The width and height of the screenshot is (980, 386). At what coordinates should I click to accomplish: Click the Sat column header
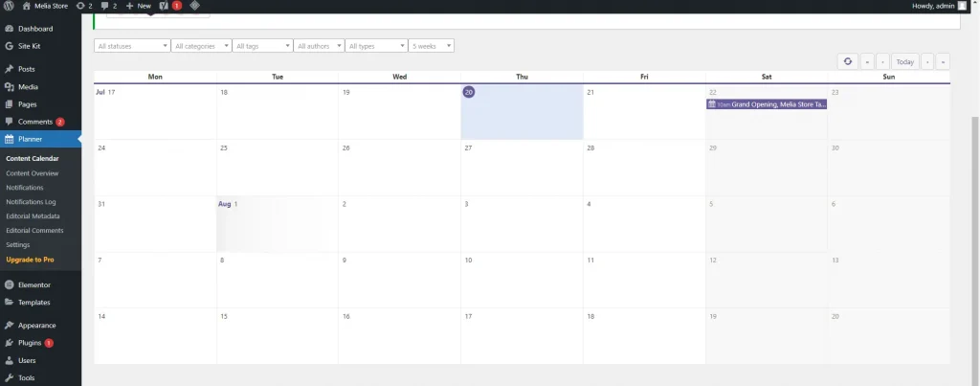click(767, 77)
